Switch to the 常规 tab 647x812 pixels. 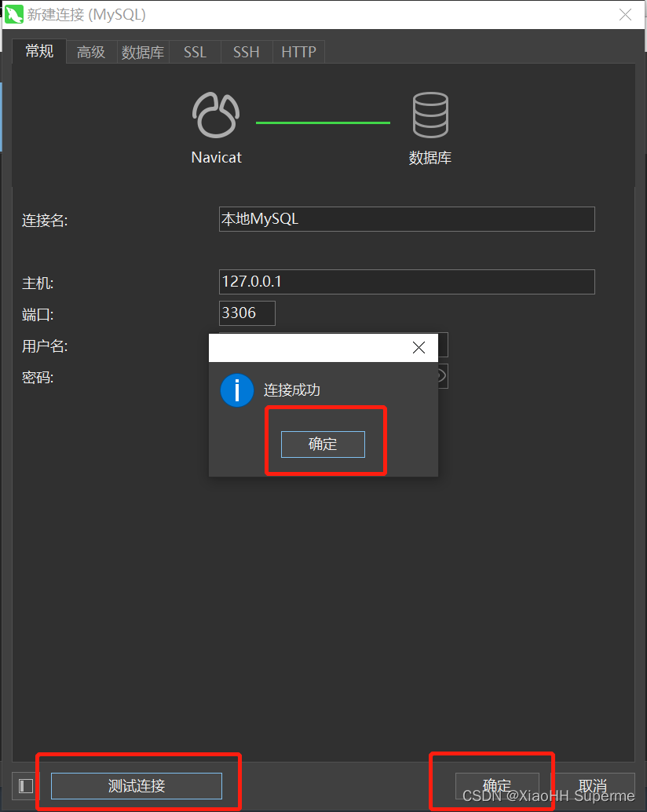coord(39,51)
